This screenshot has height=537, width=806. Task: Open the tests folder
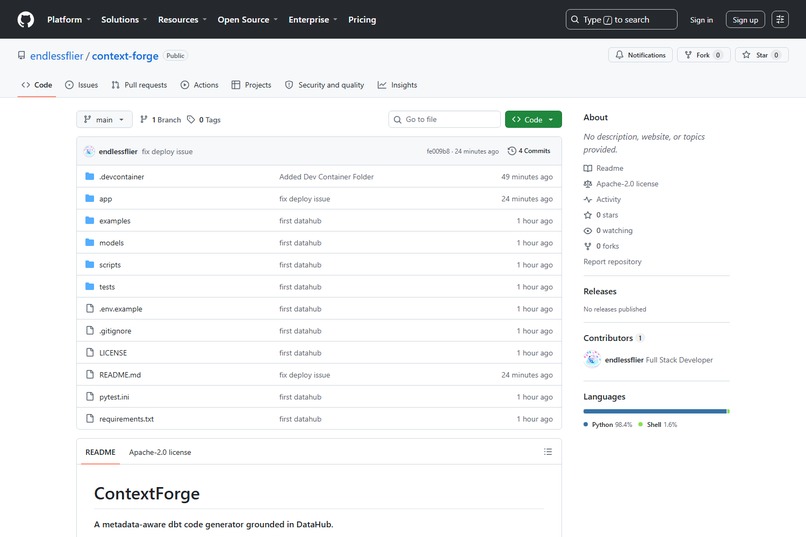[107, 287]
